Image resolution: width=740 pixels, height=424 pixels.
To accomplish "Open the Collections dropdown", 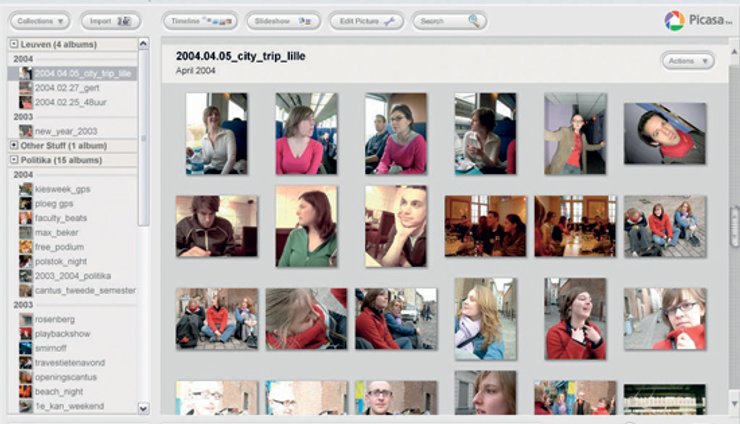I will (39, 20).
